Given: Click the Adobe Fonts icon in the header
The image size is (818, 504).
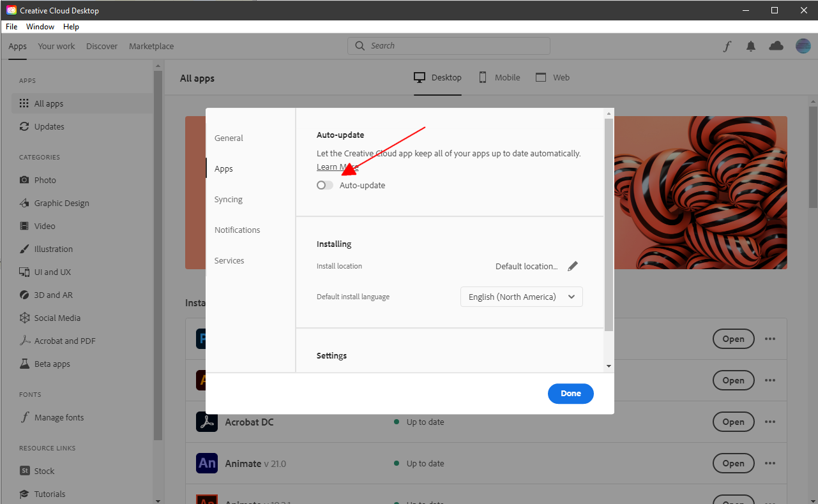Looking at the screenshot, I should tap(727, 45).
